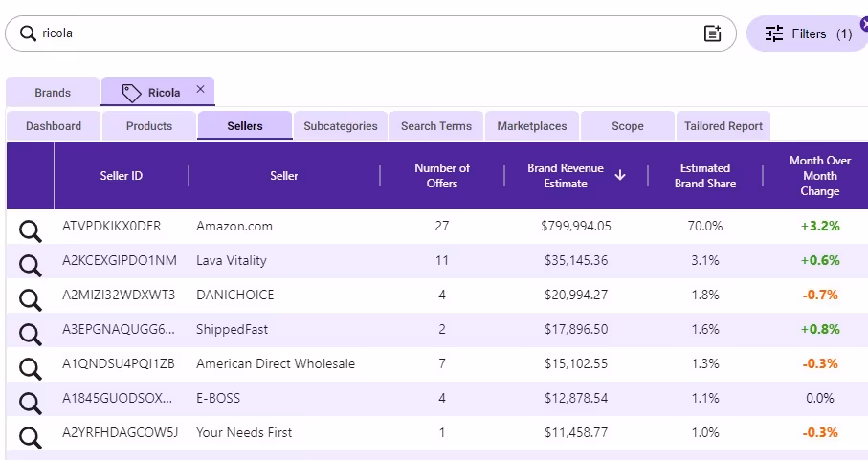Open the Dashboard tab

coord(54,126)
